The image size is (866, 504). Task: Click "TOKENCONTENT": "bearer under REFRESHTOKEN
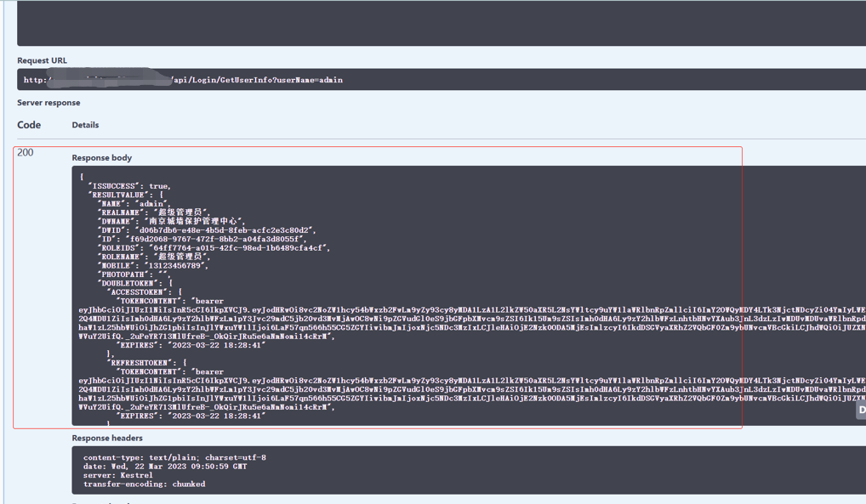tap(169, 371)
